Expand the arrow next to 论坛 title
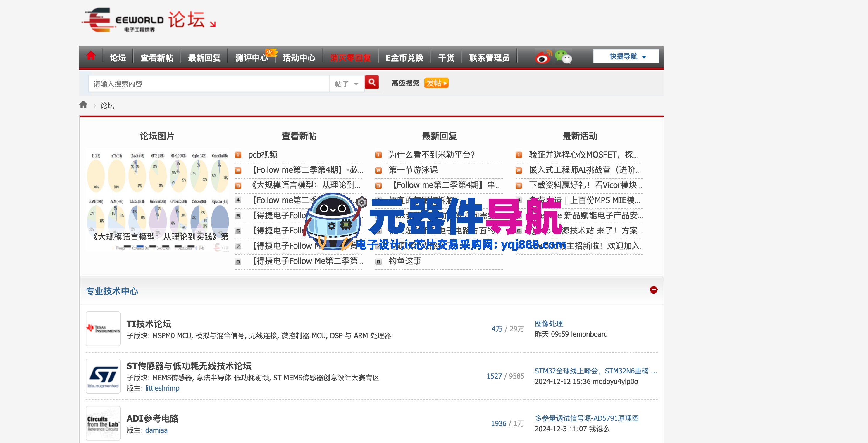 click(213, 24)
